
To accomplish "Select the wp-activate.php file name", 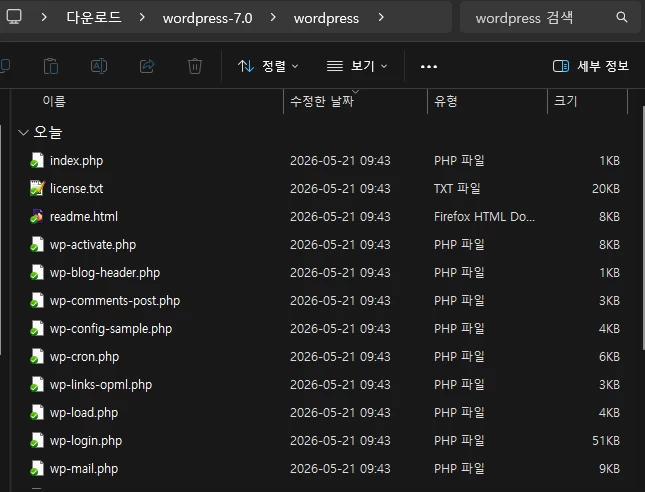I will click(93, 245).
